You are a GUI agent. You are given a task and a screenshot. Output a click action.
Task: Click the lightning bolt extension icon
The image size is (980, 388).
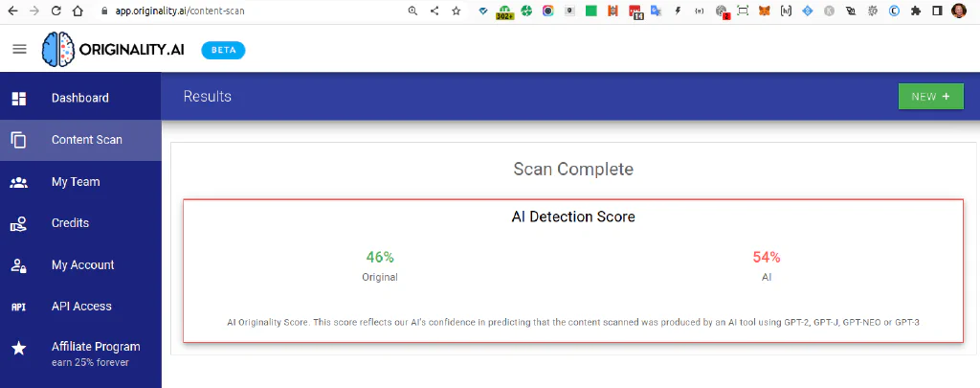678,11
